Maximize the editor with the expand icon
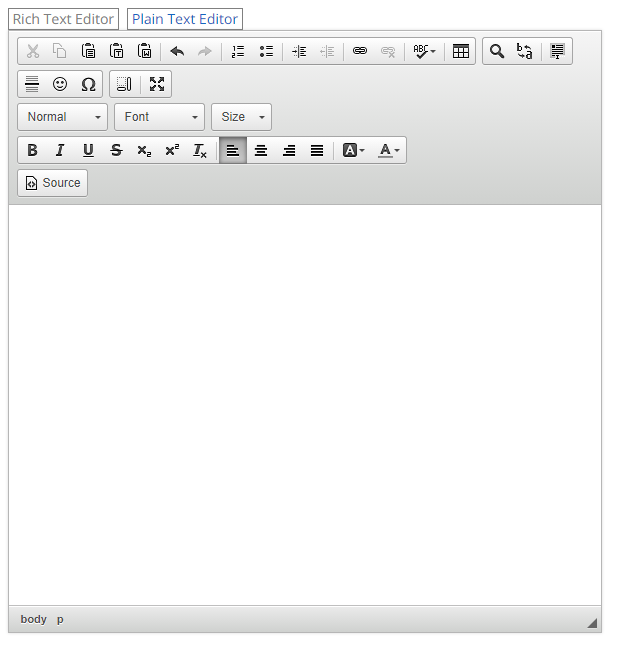632x655 pixels. coord(157,84)
